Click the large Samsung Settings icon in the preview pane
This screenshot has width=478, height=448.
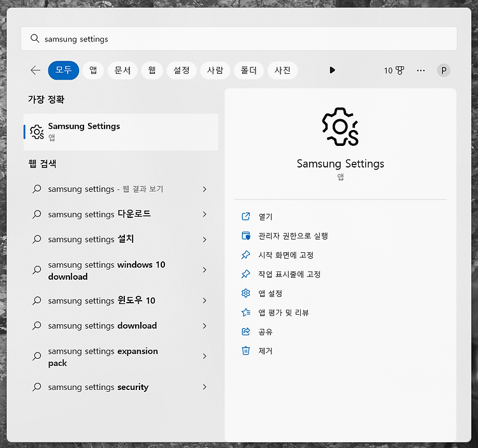tap(340, 126)
